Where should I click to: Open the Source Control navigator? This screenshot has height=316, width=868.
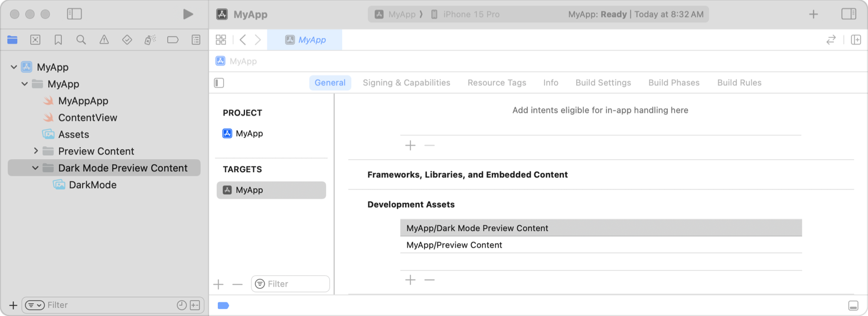click(x=35, y=40)
